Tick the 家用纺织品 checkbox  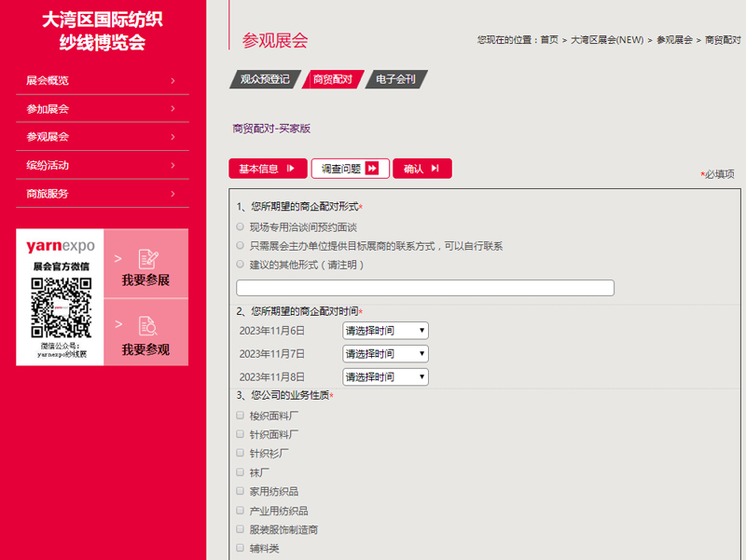pyautogui.click(x=241, y=491)
